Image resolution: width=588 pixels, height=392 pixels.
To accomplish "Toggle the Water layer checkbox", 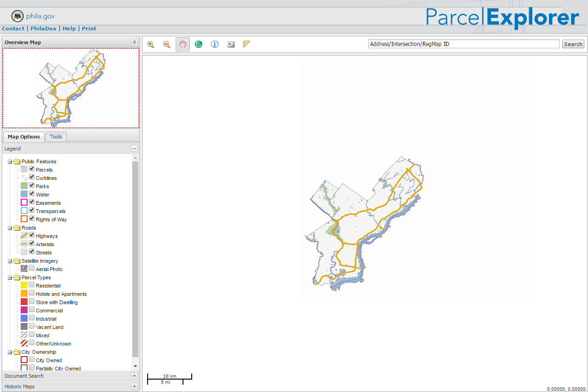I will coord(32,194).
